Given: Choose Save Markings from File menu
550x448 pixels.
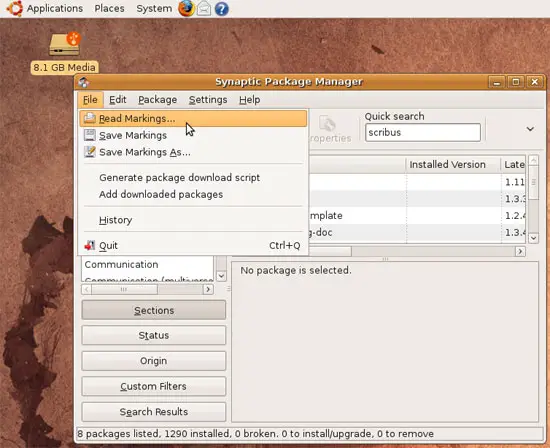Looking at the screenshot, I should click(193, 135).
